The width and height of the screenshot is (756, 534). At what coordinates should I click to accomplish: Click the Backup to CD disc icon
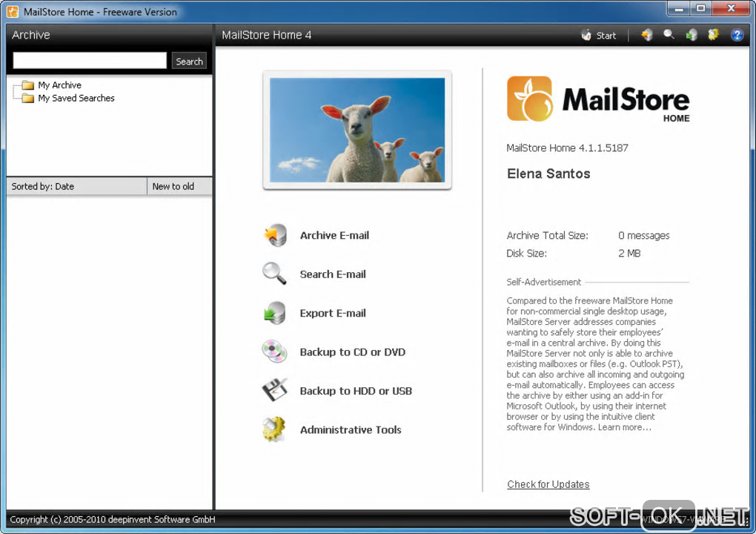tap(274, 351)
